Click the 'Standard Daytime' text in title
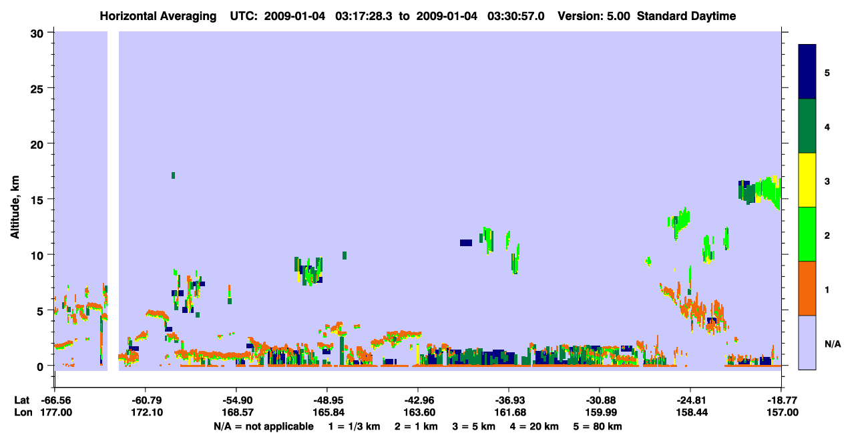Image resolution: width=868 pixels, height=445 pixels. pyautogui.click(x=686, y=16)
